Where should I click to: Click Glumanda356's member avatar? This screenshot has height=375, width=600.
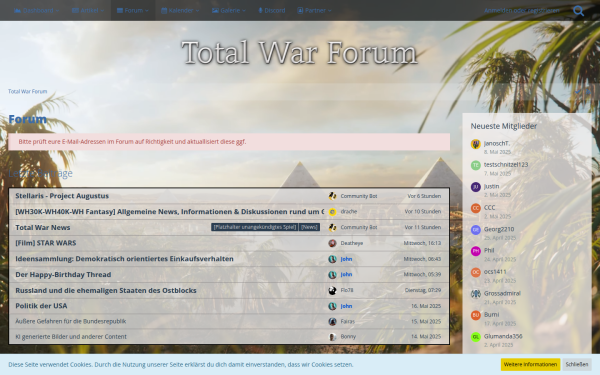click(x=476, y=337)
